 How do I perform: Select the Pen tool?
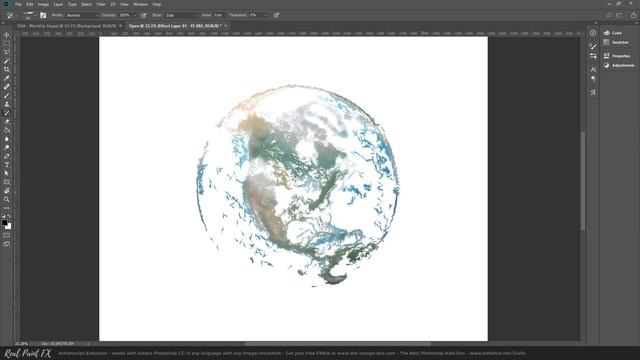click(7, 156)
